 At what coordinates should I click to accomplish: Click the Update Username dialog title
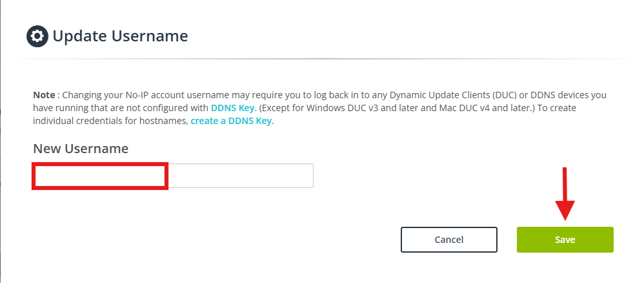tap(120, 36)
